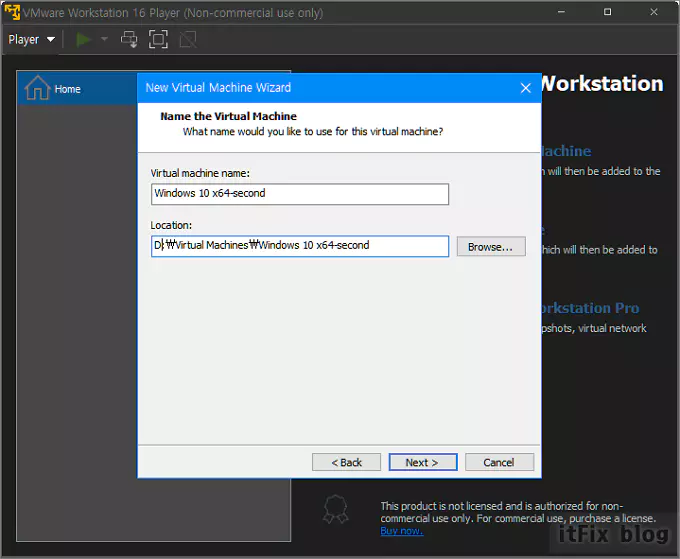Expand the power options dropdown arrow

[104, 39]
